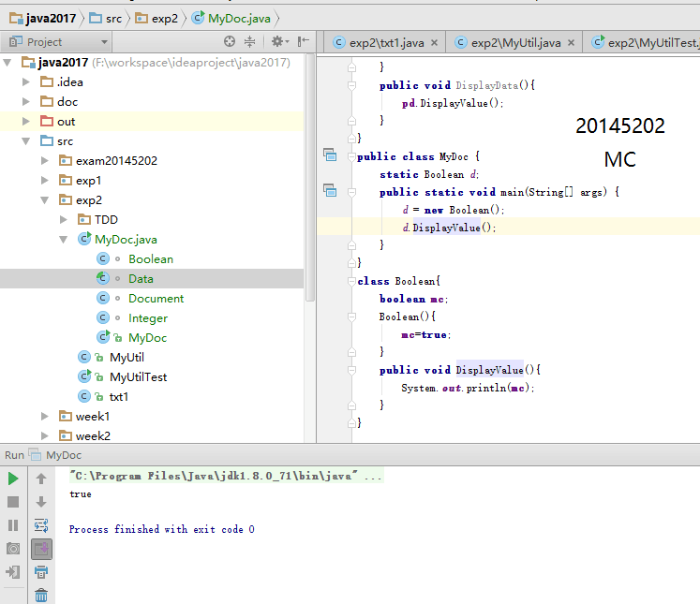Viewport: 700px width, 604px height.
Task: Click the run gutter icon beside class MyDoc
Action: (330, 155)
